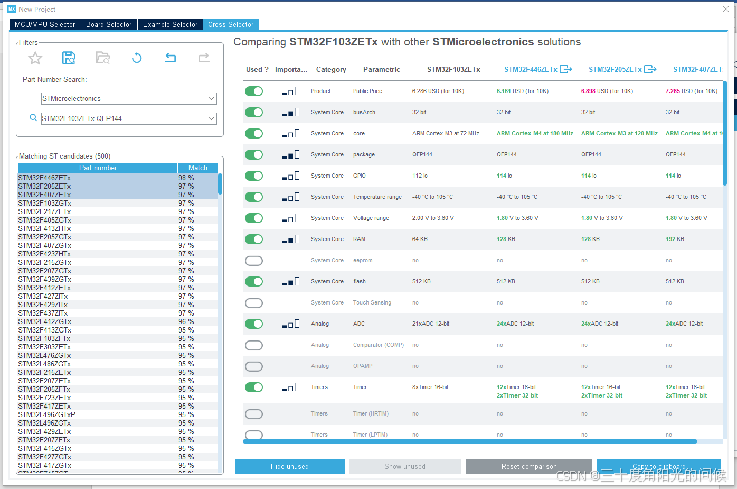Click the Reset comparison button
737x489 pixels.
(x=529, y=466)
